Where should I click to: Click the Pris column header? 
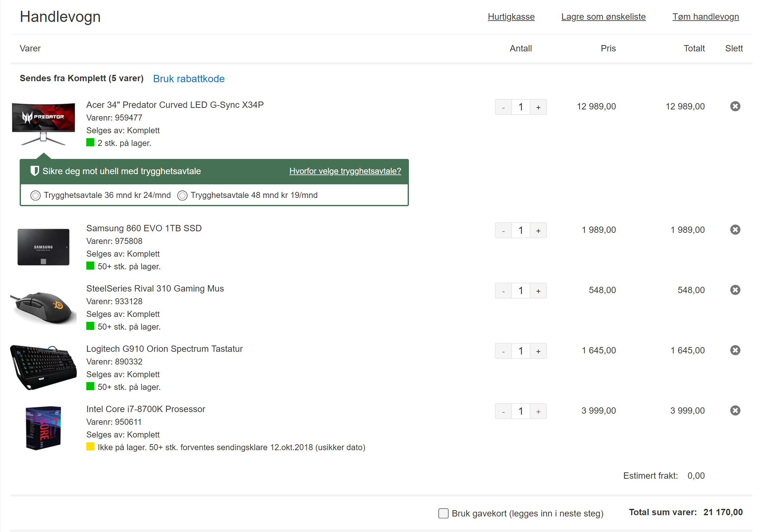pos(608,49)
